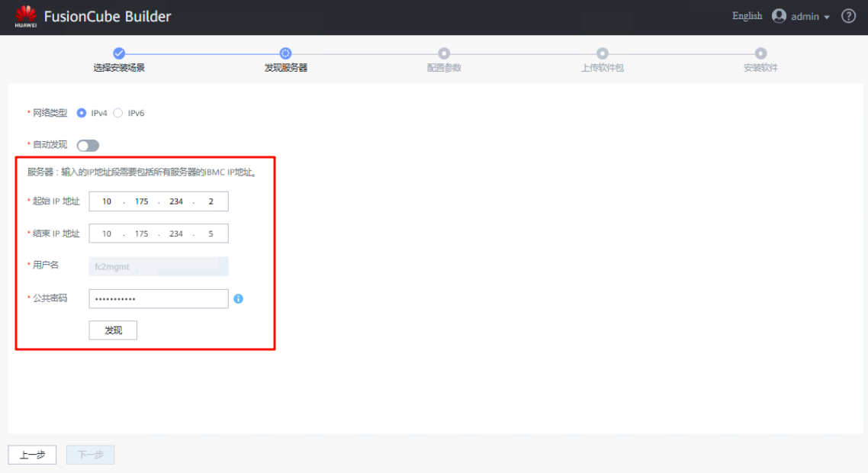Click the 配置参数 step circle icon
The height and width of the screenshot is (473, 868).
click(x=444, y=53)
